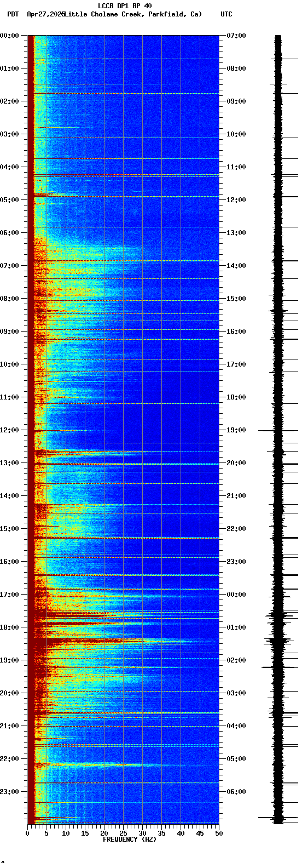
Task: Click the 00:00 UTC label on right axis
Action: click(236, 595)
